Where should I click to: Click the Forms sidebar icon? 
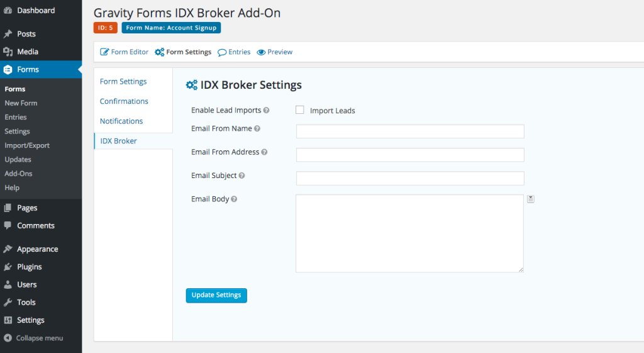point(8,69)
